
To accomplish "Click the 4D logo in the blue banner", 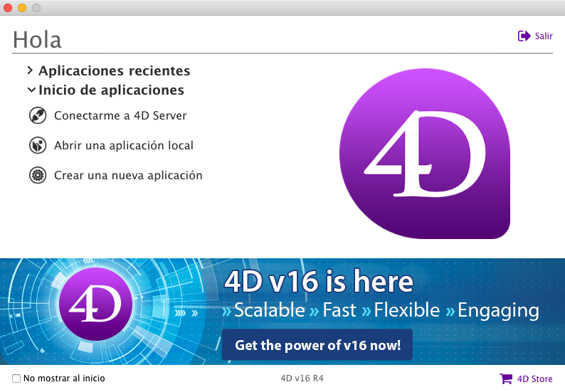I will pos(95,304).
